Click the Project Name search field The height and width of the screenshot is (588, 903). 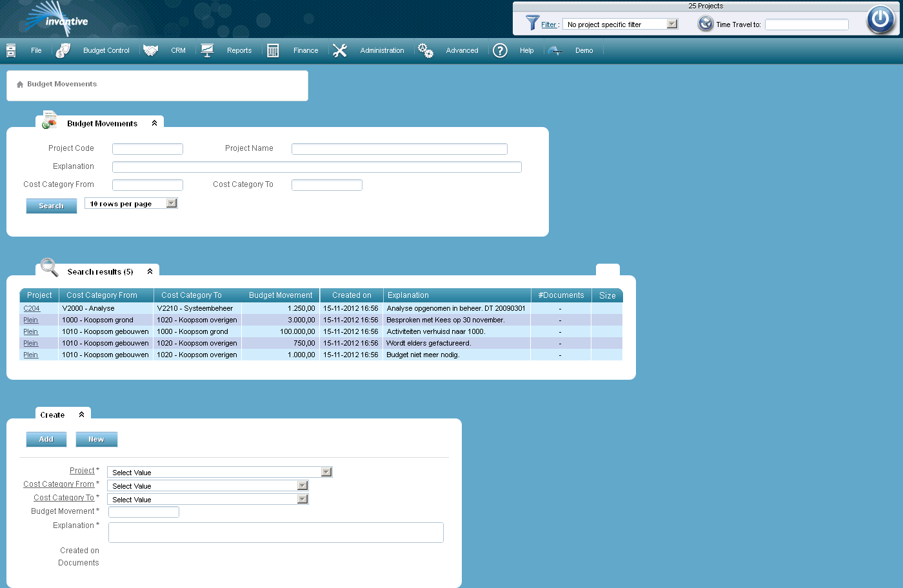pos(399,149)
